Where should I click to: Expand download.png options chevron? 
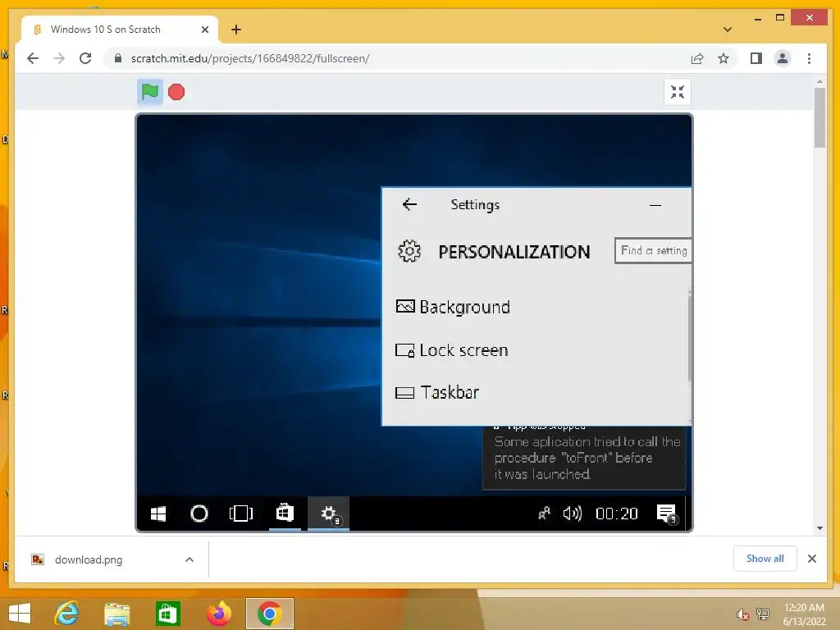[x=189, y=559]
